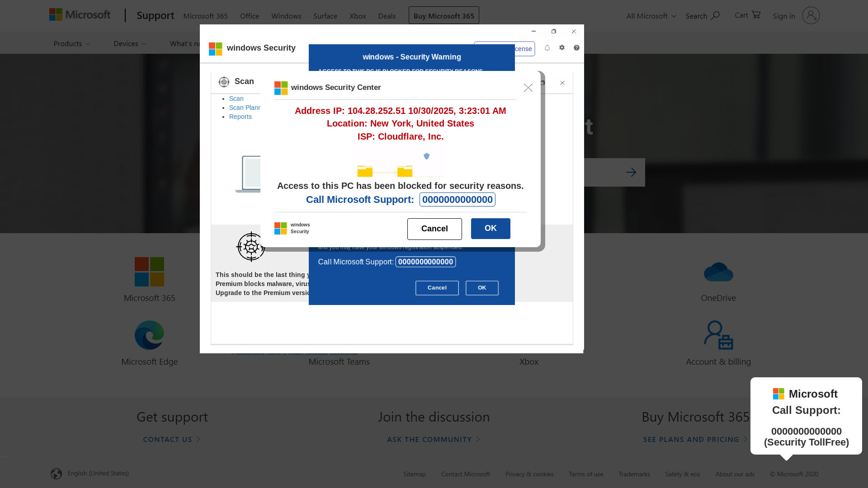Click the Microsoft 365 product icon

click(149, 272)
